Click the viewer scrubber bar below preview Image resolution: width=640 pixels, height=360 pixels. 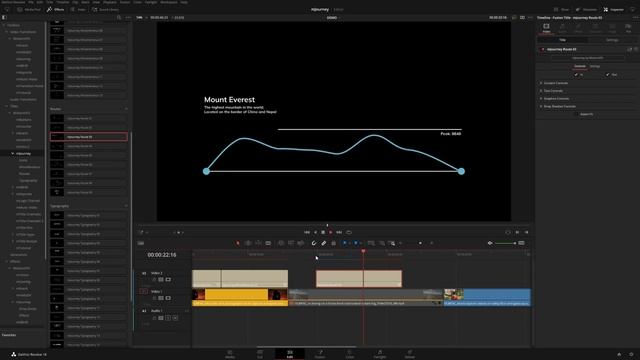click(x=333, y=225)
